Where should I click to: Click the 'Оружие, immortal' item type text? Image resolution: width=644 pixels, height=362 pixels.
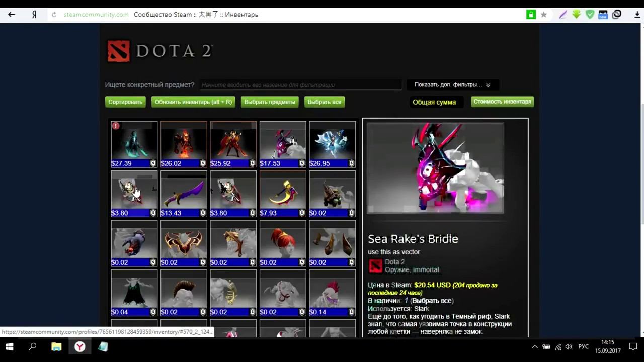click(x=412, y=269)
